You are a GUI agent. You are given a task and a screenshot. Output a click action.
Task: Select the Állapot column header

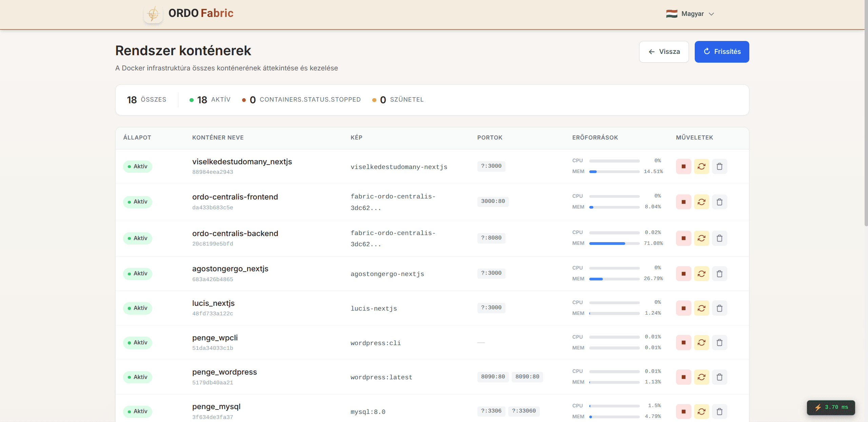137,138
